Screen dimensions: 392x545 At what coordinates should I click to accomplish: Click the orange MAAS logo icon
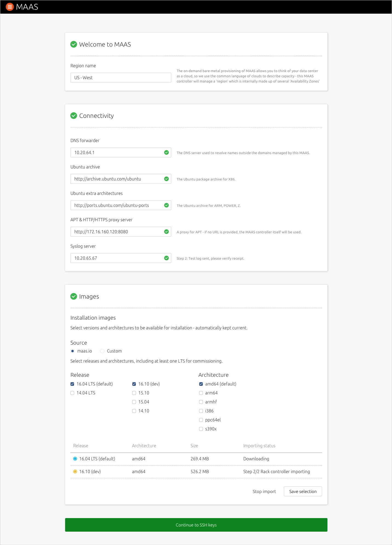point(10,7)
